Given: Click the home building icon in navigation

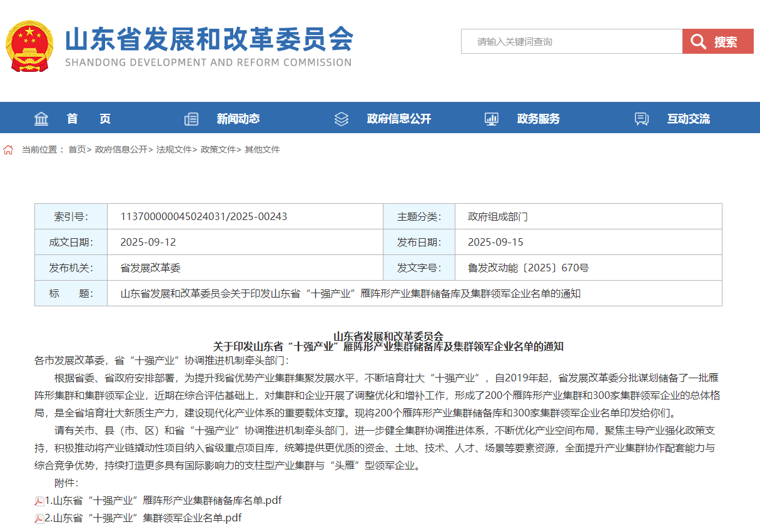Looking at the screenshot, I should click(x=41, y=119).
